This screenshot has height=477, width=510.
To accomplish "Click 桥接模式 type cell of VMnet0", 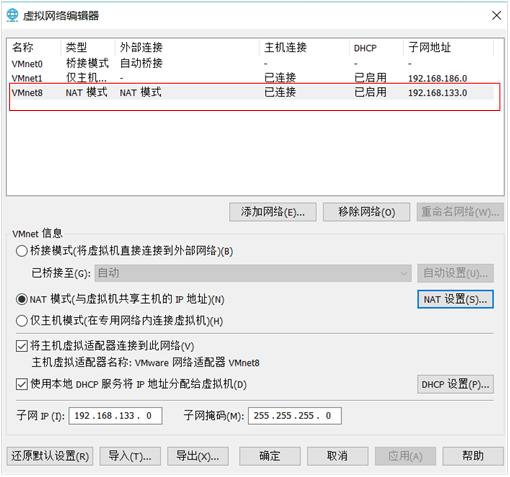I will coord(87,63).
